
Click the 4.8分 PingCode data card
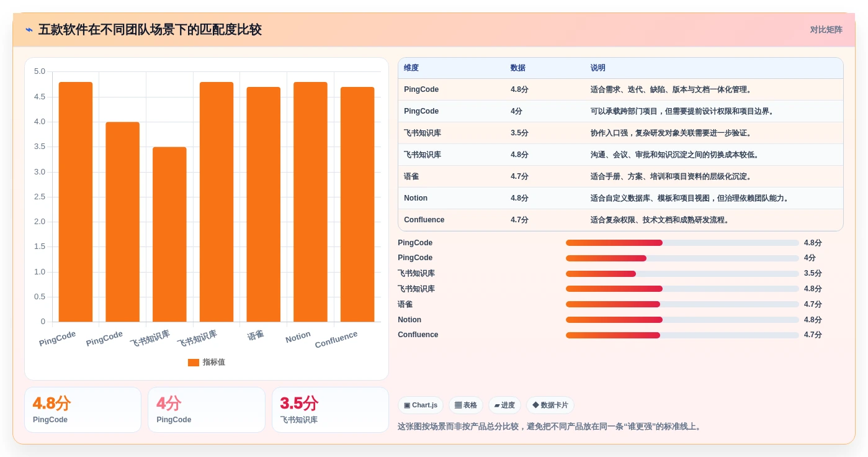(83, 410)
